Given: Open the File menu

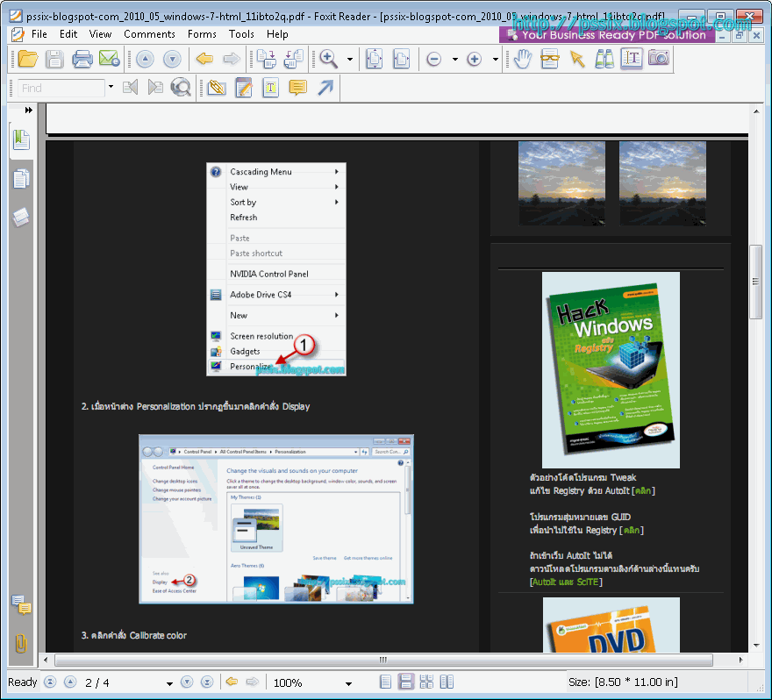Looking at the screenshot, I should (39, 34).
